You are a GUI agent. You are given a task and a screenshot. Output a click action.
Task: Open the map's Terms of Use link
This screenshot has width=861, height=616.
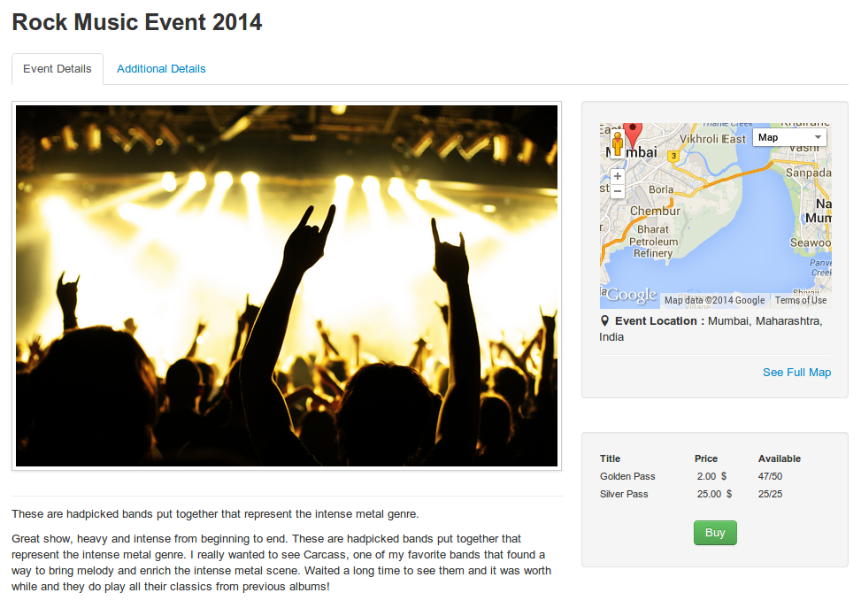click(x=801, y=300)
